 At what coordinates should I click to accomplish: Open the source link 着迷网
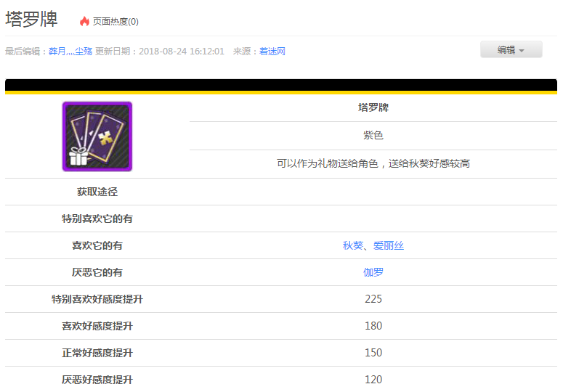click(272, 52)
